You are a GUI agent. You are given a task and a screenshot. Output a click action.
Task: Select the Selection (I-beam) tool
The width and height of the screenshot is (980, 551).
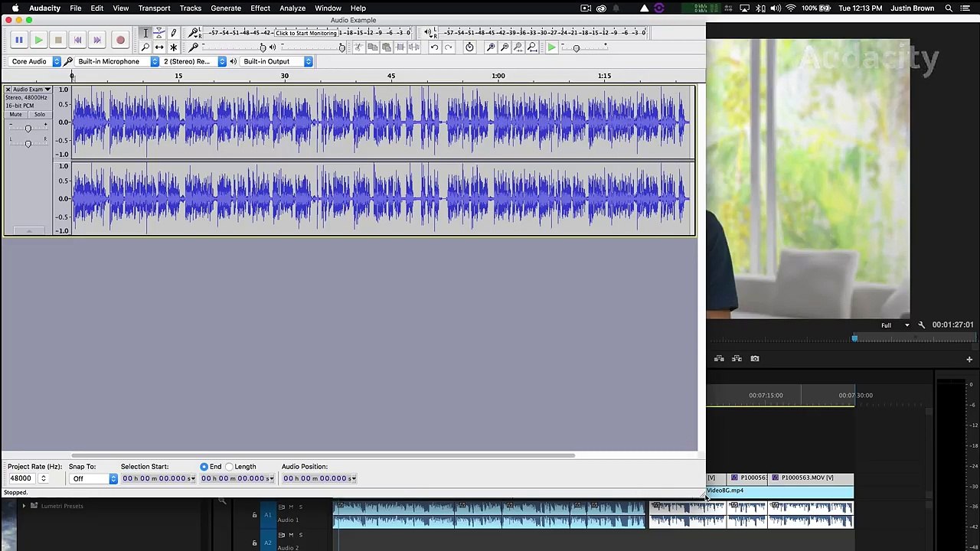(145, 33)
